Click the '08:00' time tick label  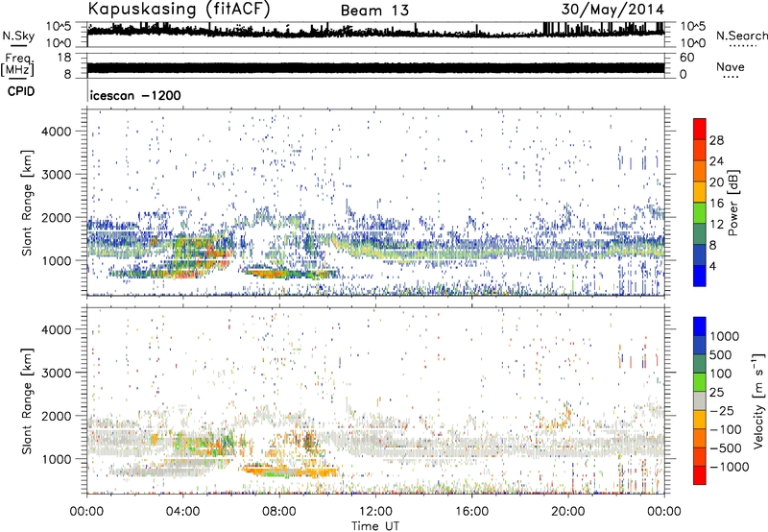tap(278, 512)
